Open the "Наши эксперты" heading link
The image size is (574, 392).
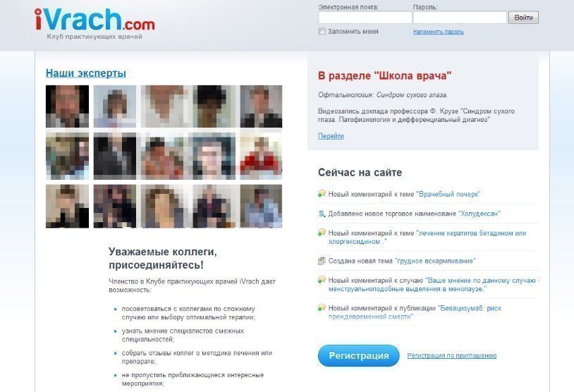point(86,73)
